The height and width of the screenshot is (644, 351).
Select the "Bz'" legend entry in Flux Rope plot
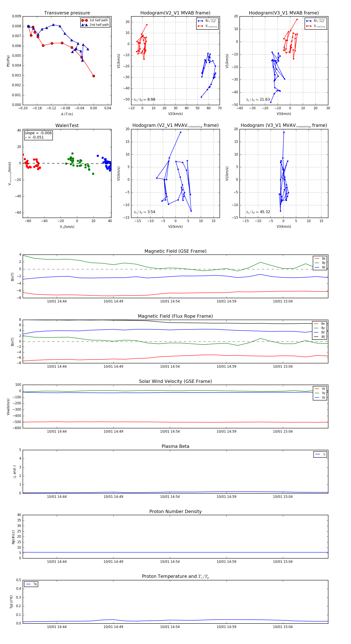[x=320, y=333]
